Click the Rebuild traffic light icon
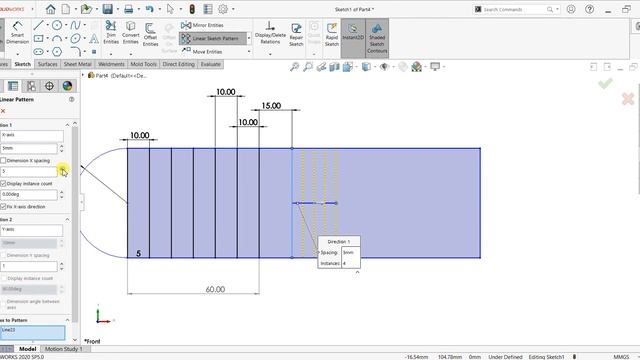640x360 pixels. click(x=192, y=9)
